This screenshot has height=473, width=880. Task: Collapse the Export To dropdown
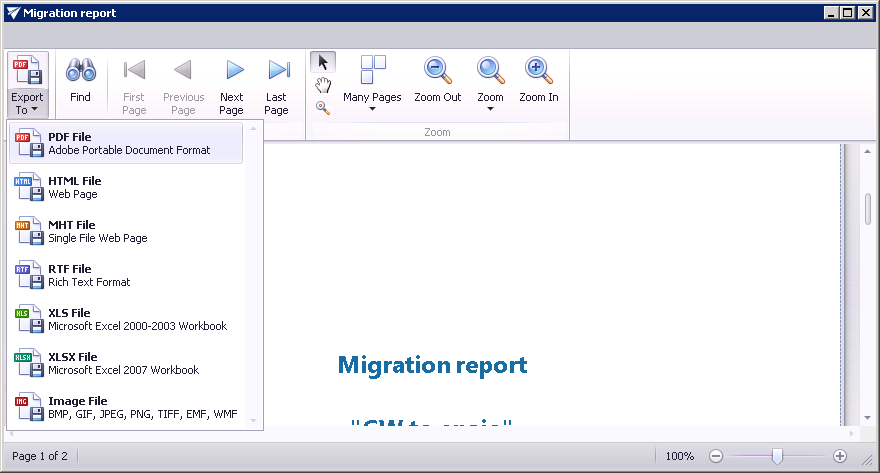point(28,84)
